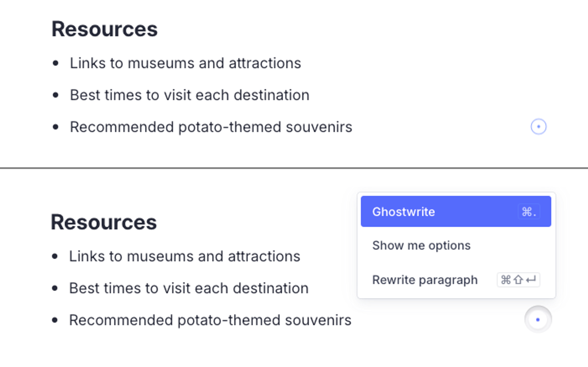Click the horizontal divider line between panels
The height and width of the screenshot is (367, 588).
(x=294, y=168)
